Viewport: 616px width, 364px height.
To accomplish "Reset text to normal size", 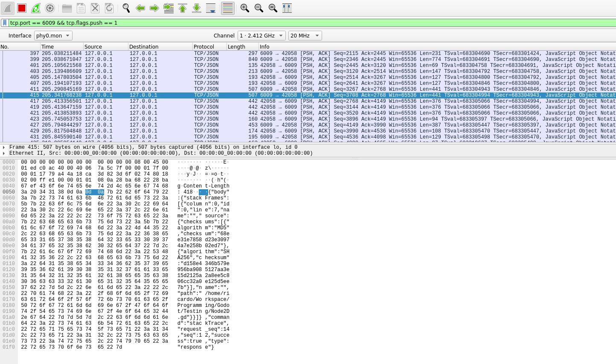I will (273, 8).
